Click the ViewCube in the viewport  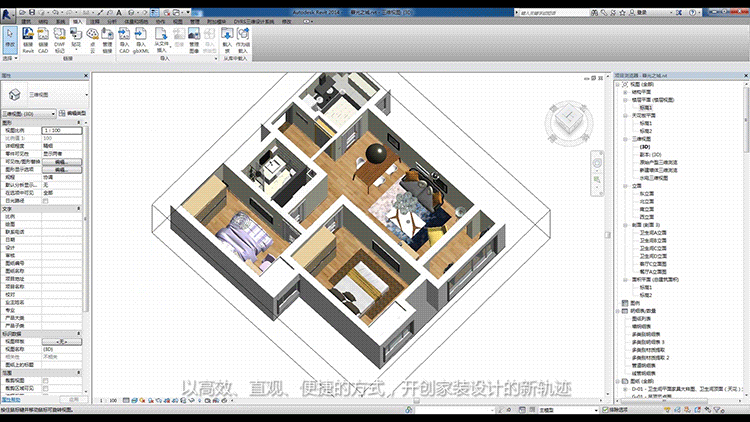coord(570,120)
